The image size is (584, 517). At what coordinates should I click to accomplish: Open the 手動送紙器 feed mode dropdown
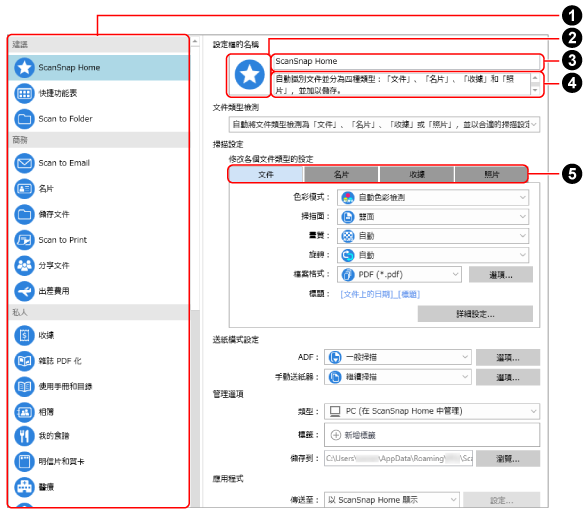coord(398,377)
